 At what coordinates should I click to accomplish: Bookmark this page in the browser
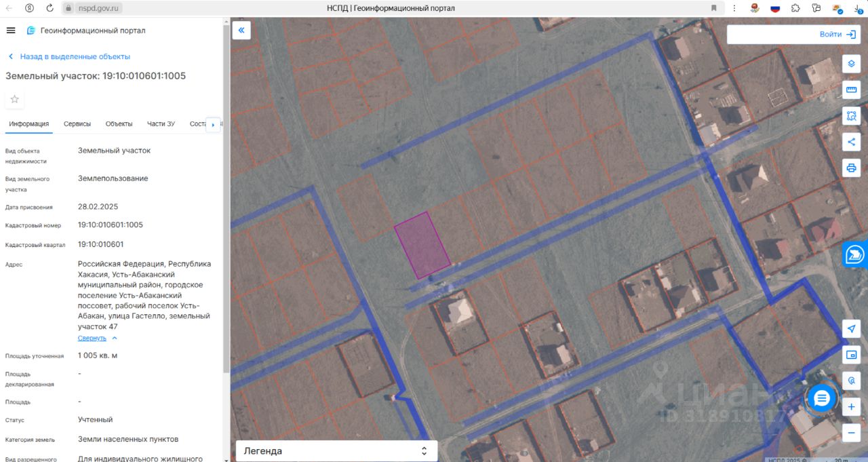[x=713, y=8]
